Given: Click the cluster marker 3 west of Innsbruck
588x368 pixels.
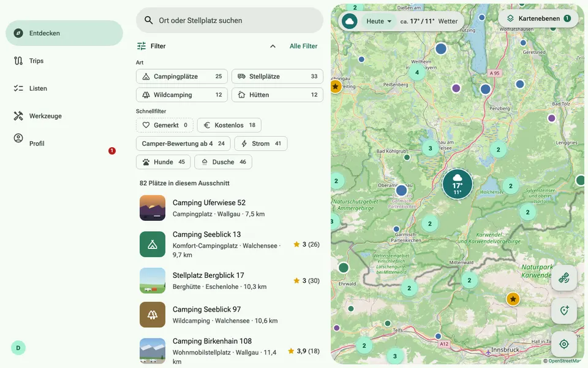Looking at the screenshot, I should click(394, 356).
